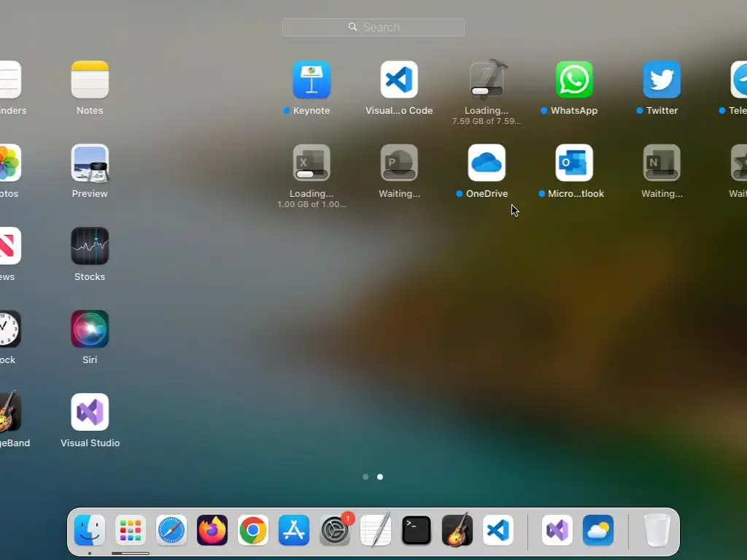
Task: Click the OneNote icon marked Waiting
Action: click(x=662, y=163)
